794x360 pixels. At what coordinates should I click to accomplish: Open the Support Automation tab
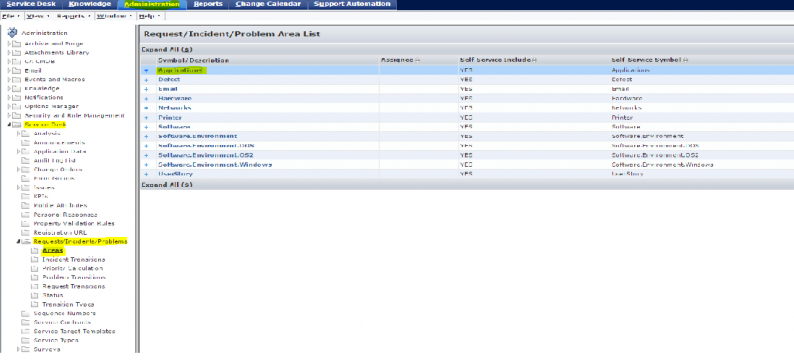tap(352, 4)
